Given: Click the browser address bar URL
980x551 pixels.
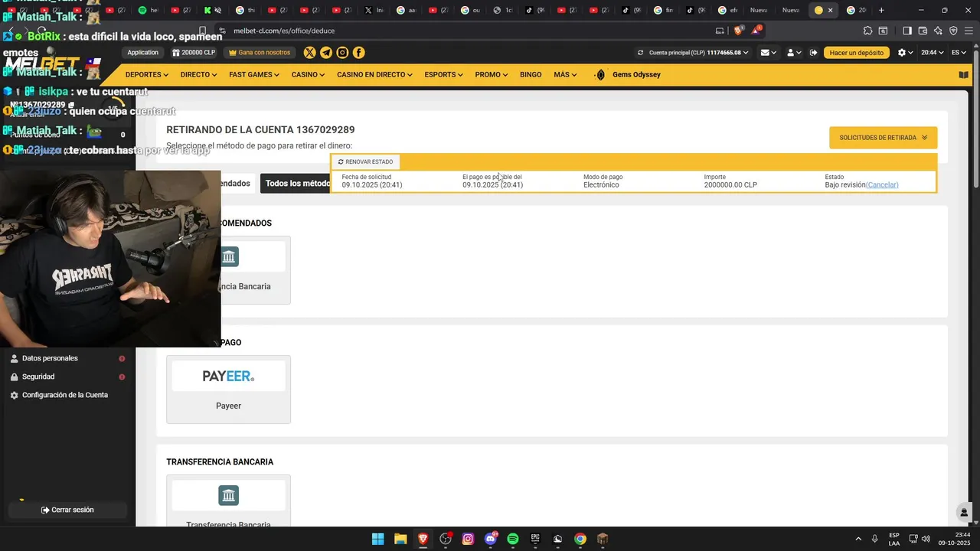Looking at the screenshot, I should click(x=284, y=31).
